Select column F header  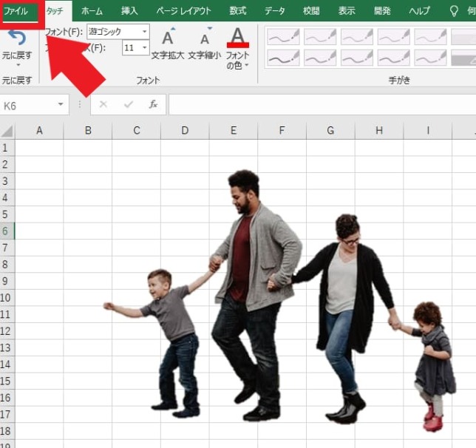point(282,131)
